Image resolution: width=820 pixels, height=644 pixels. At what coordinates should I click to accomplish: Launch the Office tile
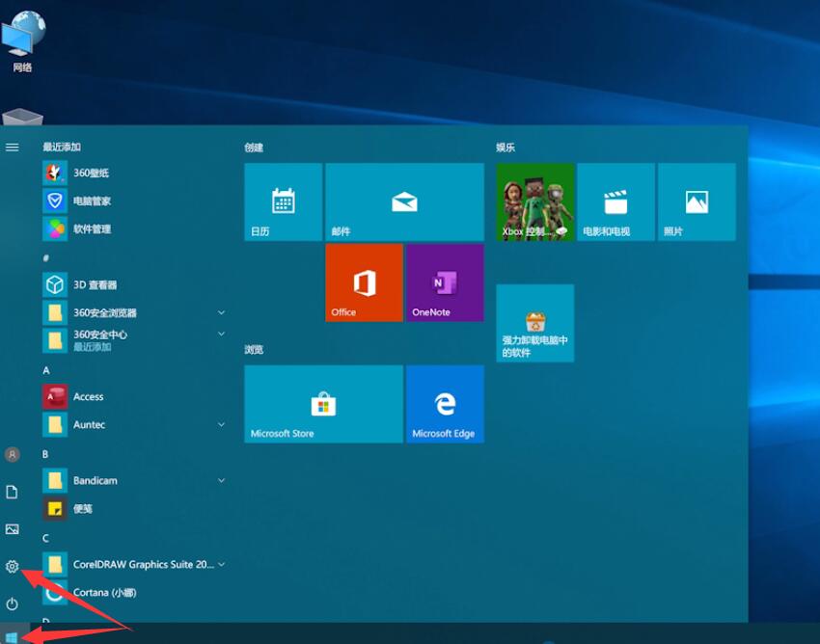click(365, 282)
